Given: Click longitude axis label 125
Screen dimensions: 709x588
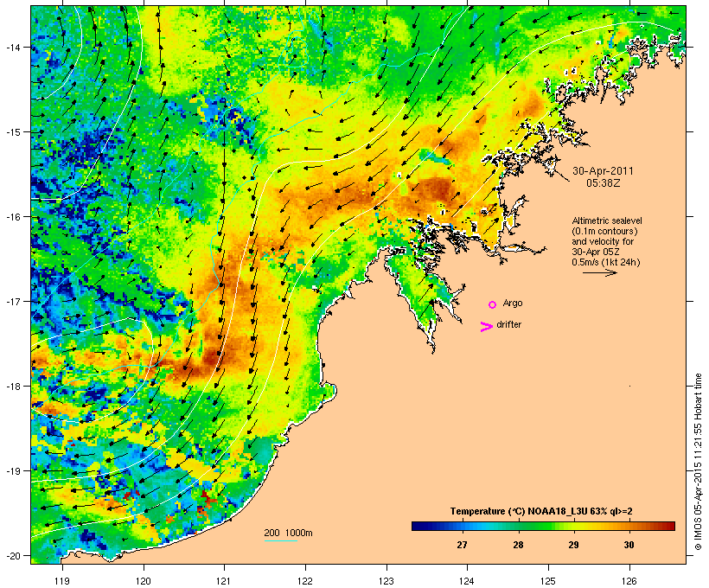Looking at the screenshot, I should pos(548,581).
